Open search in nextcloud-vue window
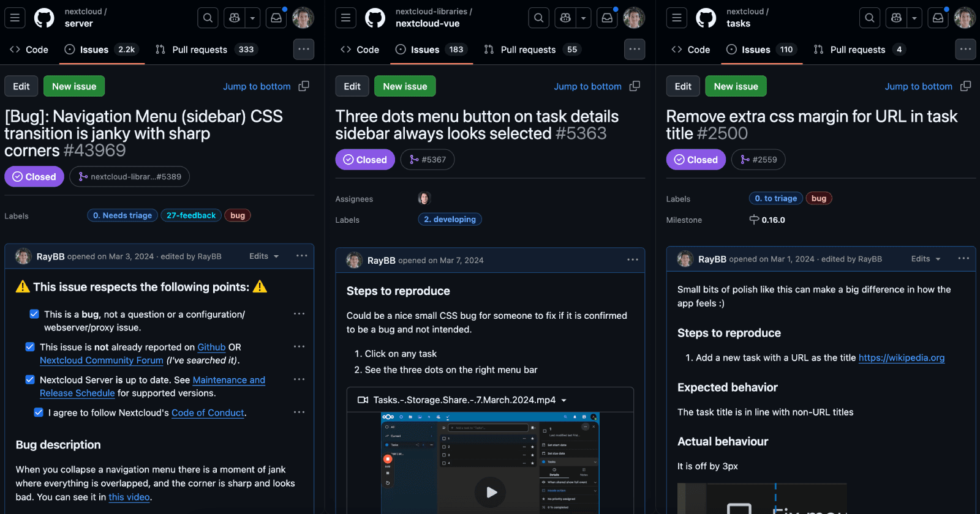 [x=538, y=18]
